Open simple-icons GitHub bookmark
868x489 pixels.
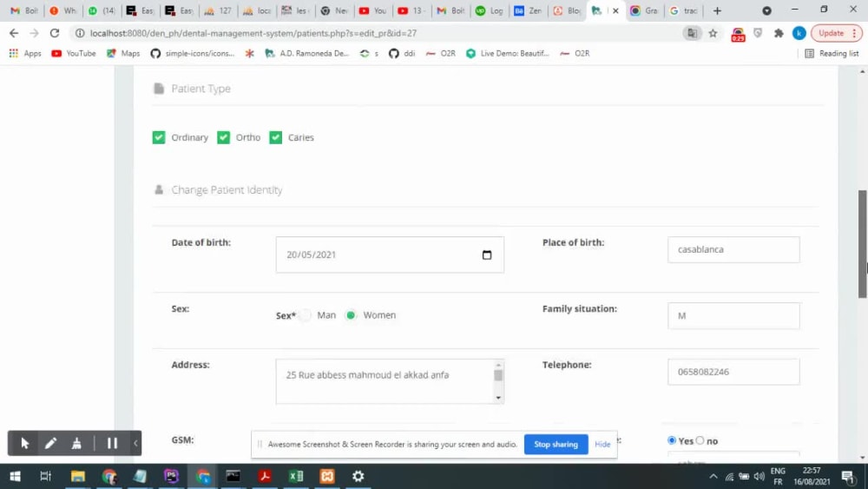[x=192, y=53]
